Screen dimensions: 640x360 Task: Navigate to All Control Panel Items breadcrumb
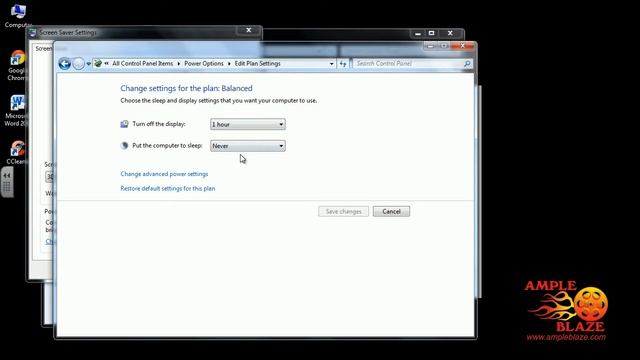pyautogui.click(x=142, y=64)
